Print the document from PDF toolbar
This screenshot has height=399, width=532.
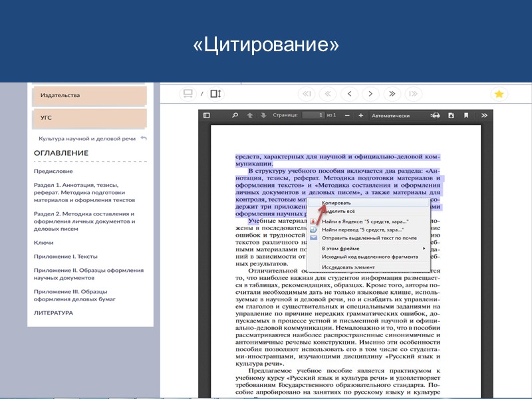point(436,115)
